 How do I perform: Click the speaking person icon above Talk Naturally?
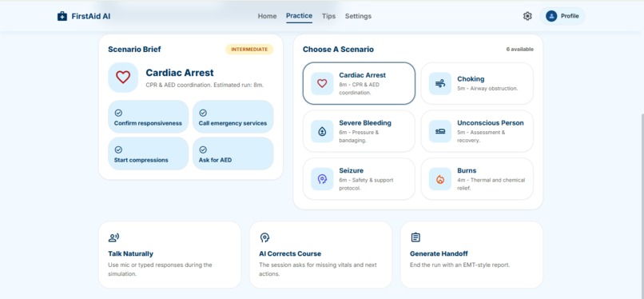coord(113,237)
